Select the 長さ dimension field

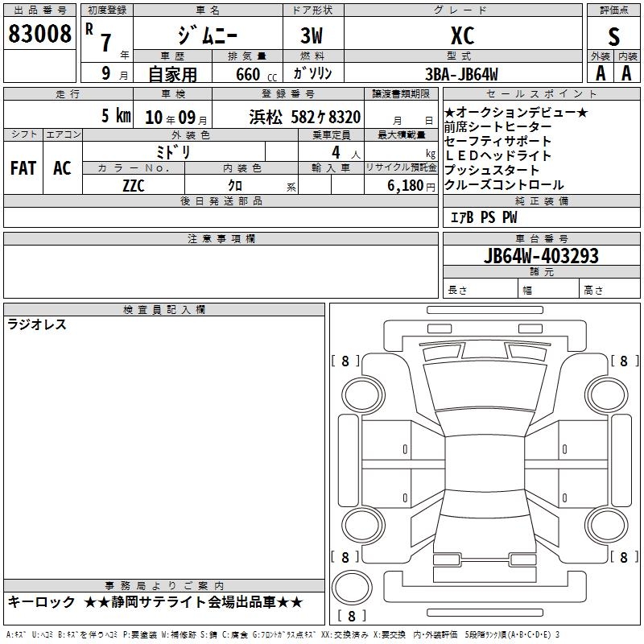(481, 288)
